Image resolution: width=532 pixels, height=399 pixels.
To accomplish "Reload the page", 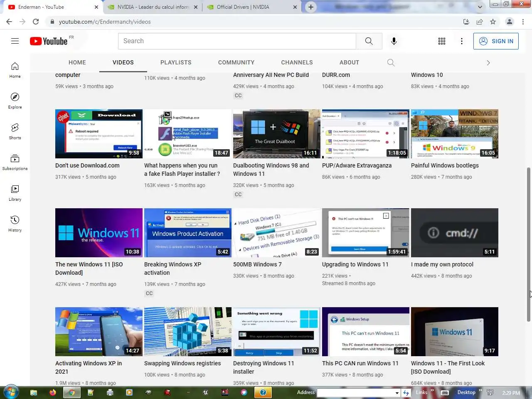I will tap(36, 22).
